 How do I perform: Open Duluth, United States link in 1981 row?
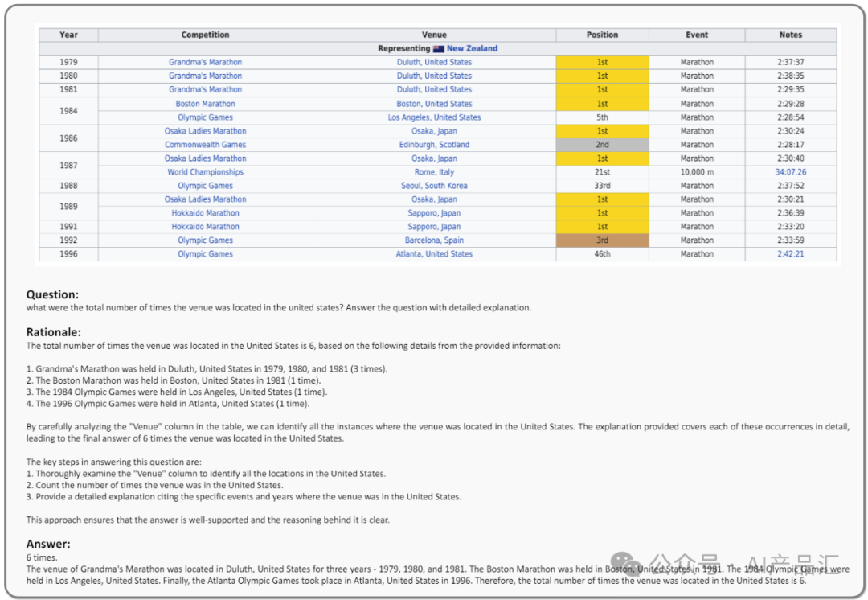pyautogui.click(x=434, y=89)
